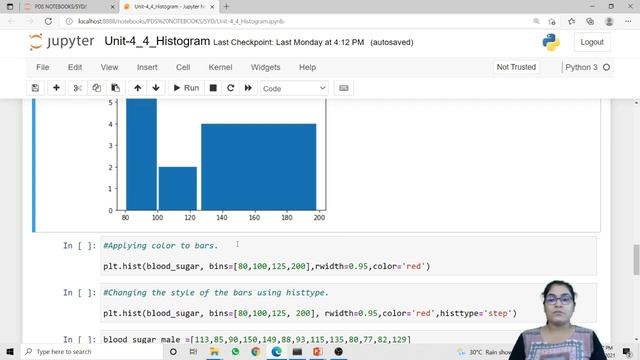Open WhatsApp from the taskbar
The image size is (640, 360).
pos(235,351)
